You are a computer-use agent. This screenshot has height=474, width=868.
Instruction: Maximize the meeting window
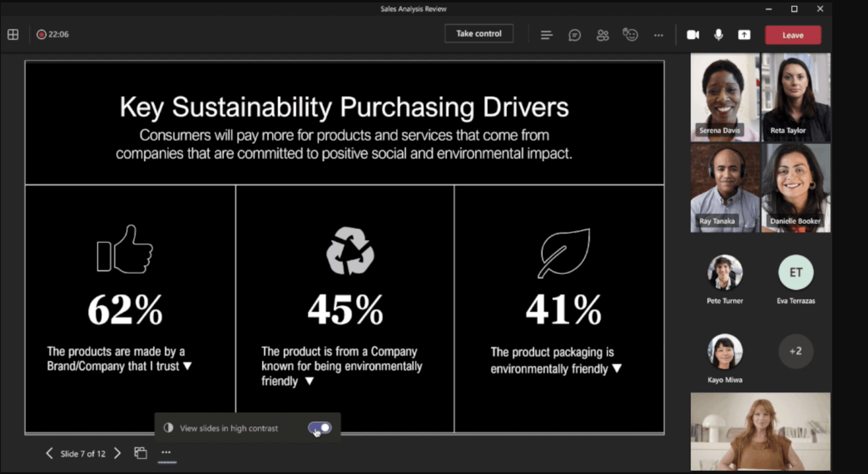click(794, 9)
